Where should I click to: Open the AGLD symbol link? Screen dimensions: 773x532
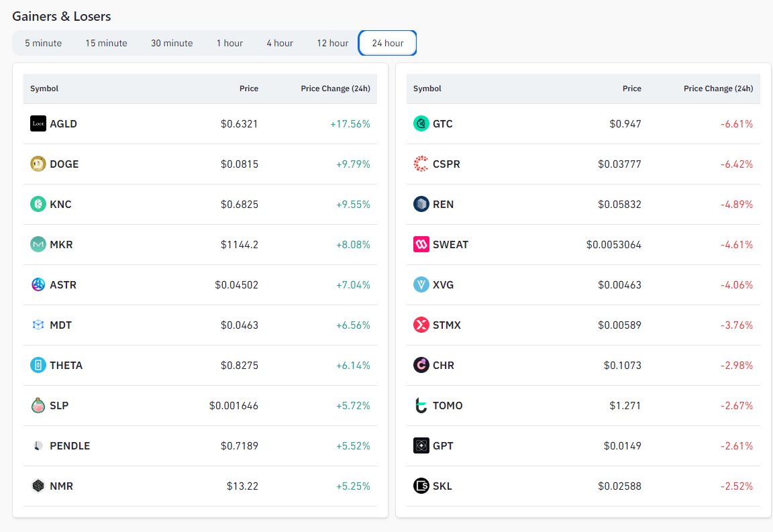63,123
